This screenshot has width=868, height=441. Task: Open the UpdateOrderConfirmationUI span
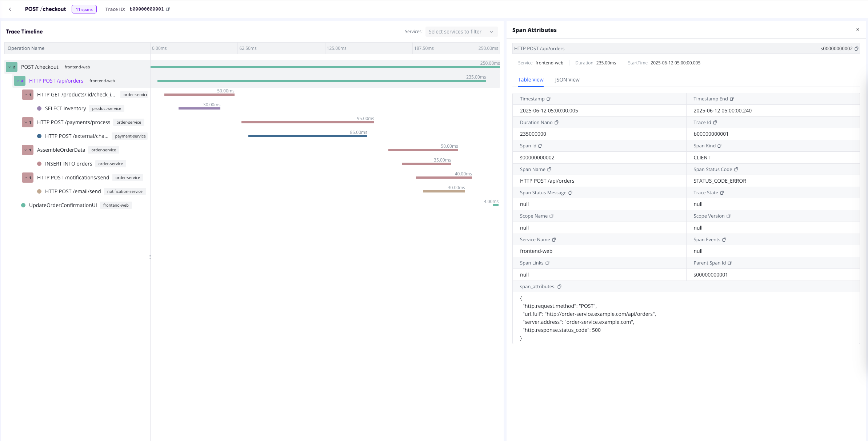coord(63,205)
